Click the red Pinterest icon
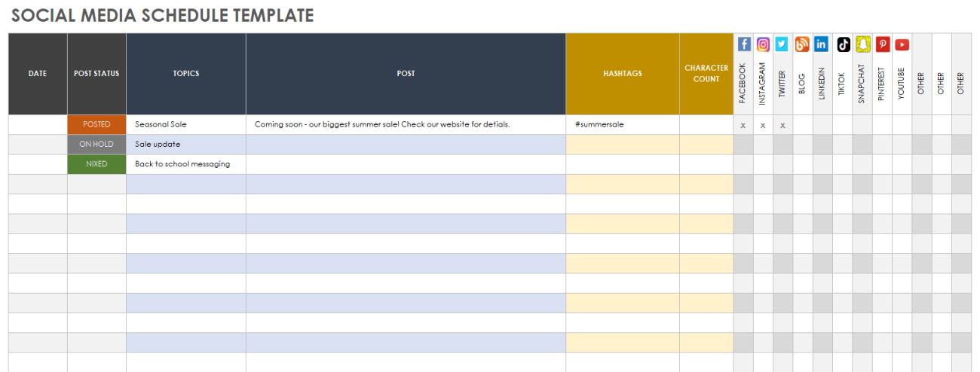 [x=882, y=44]
